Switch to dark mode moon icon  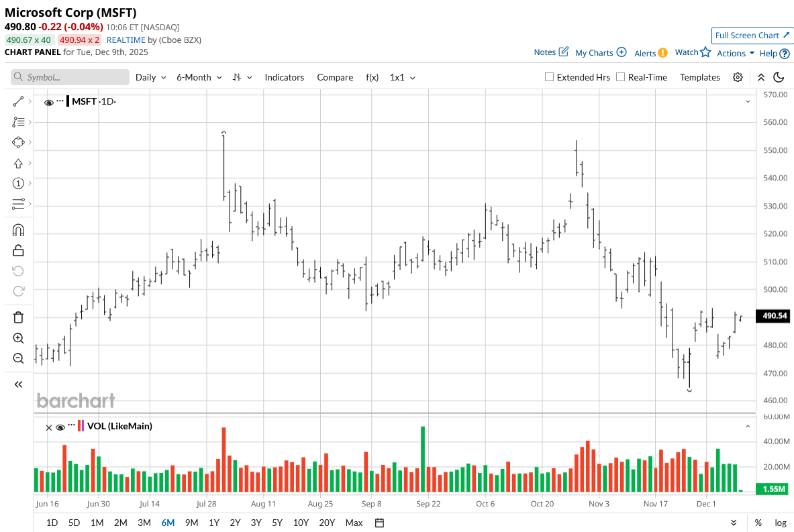(x=779, y=77)
